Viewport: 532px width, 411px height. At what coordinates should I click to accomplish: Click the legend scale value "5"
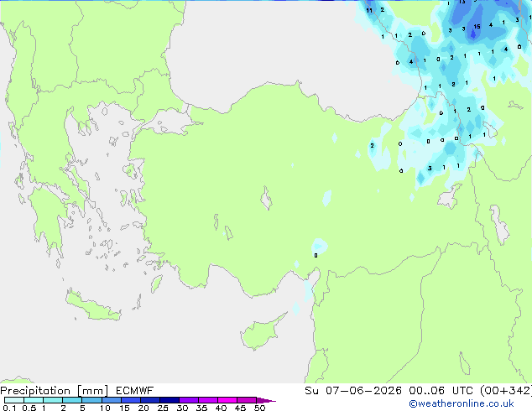(x=82, y=408)
